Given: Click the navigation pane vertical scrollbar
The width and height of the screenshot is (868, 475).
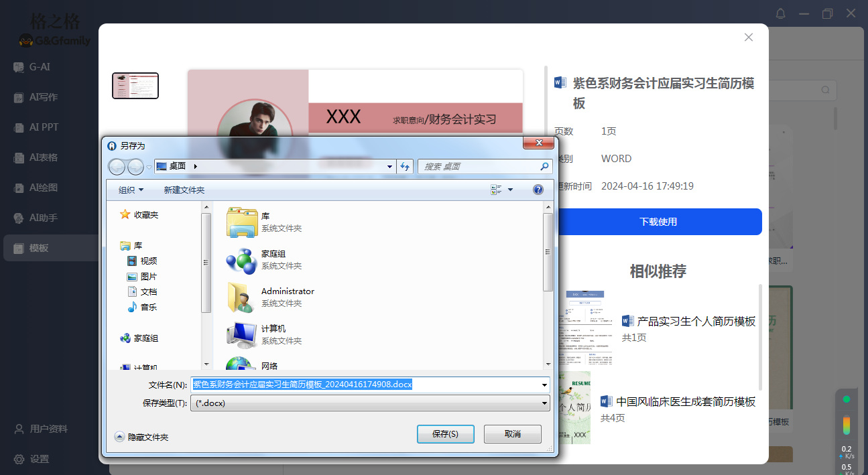Looking at the screenshot, I should 206,263.
